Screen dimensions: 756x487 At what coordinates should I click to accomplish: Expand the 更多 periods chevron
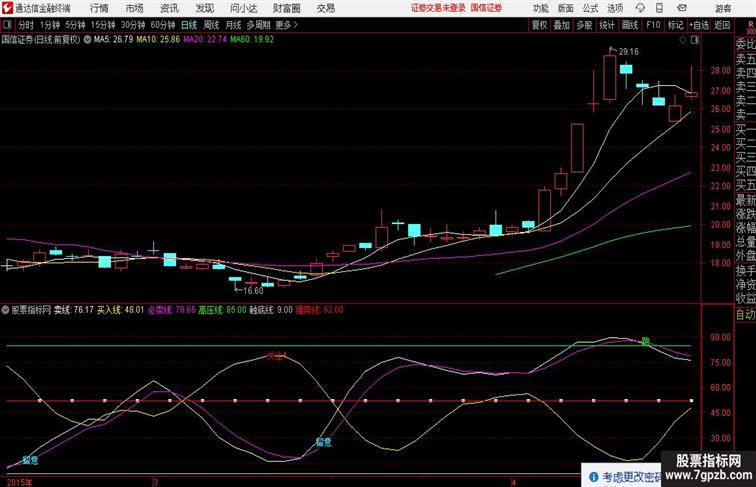point(287,25)
